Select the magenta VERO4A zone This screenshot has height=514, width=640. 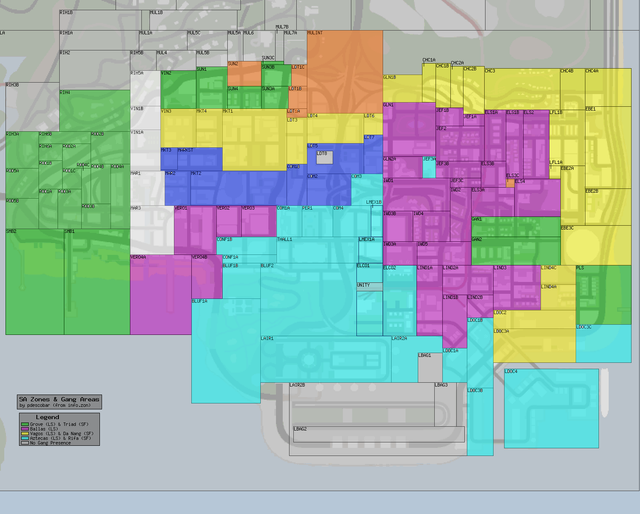pos(161,295)
